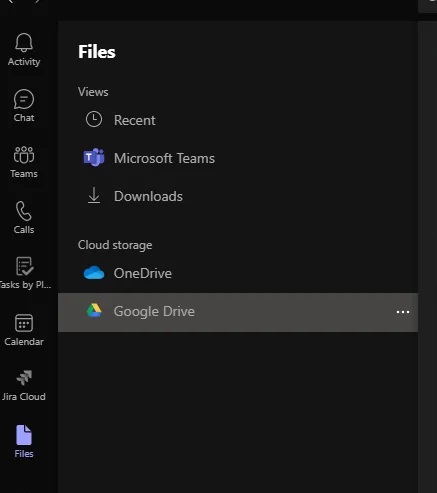Open the Calendar icon in sidebar
The height and width of the screenshot is (493, 437).
click(24, 323)
